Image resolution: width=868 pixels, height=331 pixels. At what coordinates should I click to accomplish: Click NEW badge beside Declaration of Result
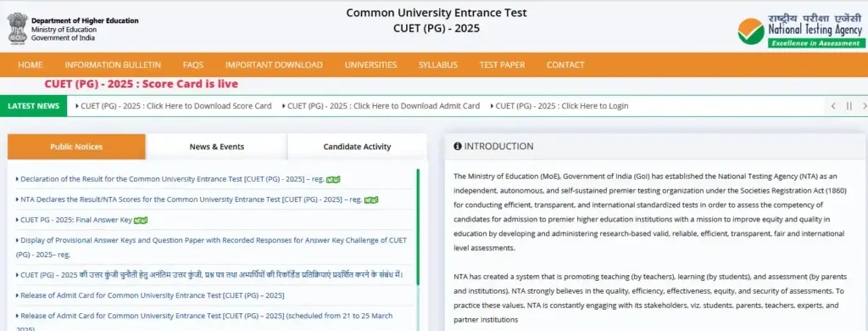pos(332,180)
